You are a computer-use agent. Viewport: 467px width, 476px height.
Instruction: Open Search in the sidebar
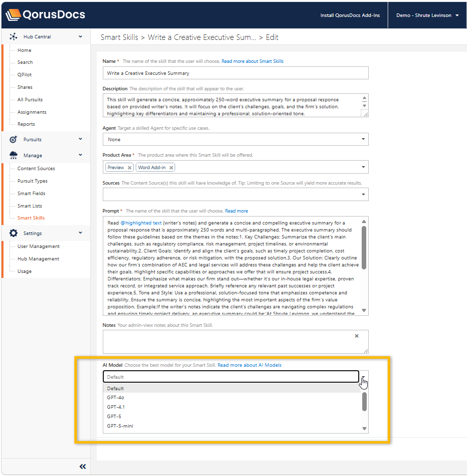point(25,62)
